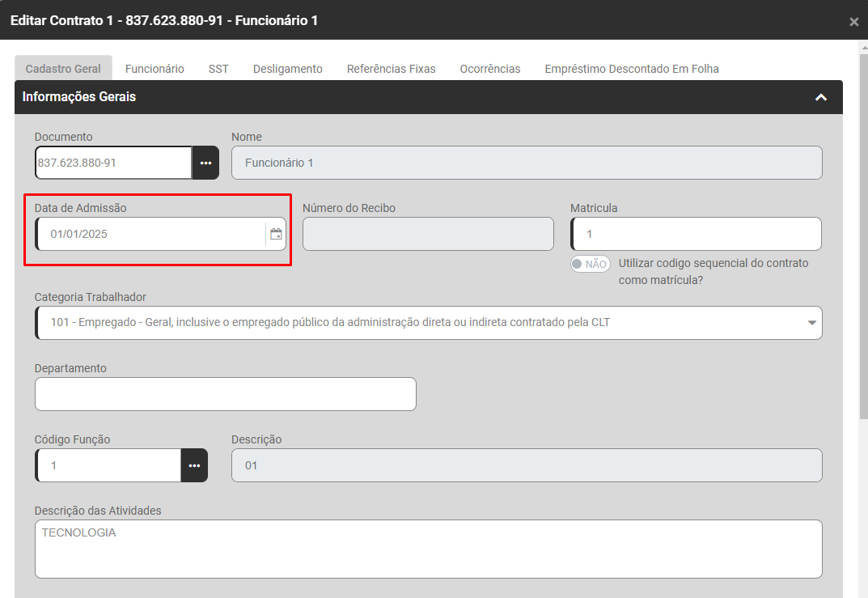Open the Ocorrências tab
The image size is (868, 598).
point(490,69)
